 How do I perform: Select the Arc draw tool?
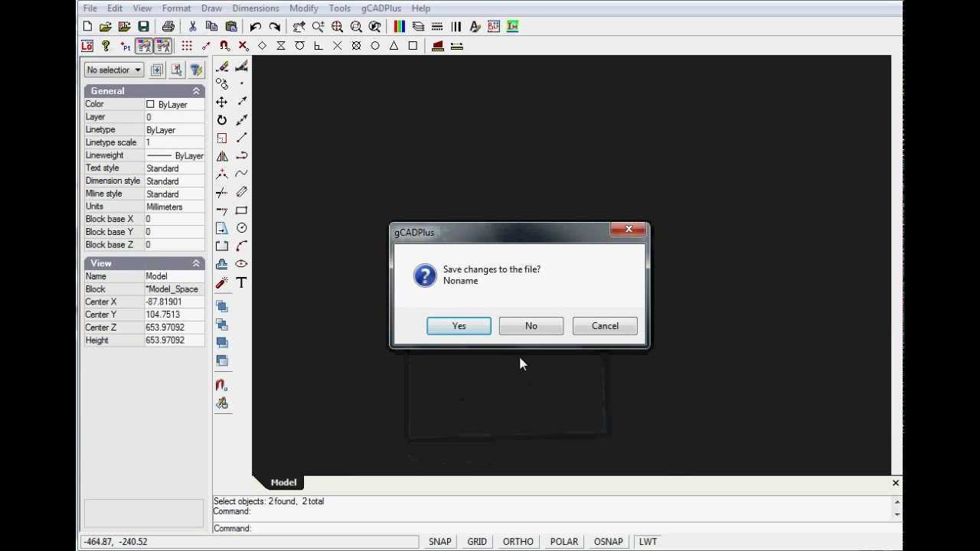pos(242,246)
